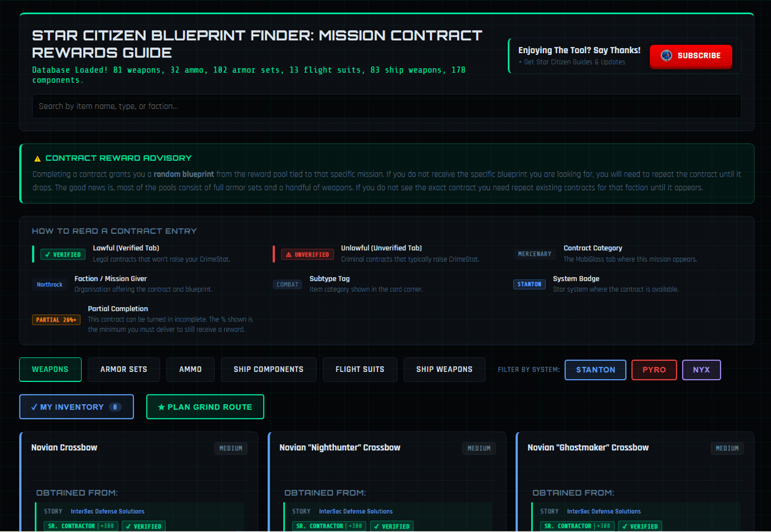Click the Subscribe button channel icon

pos(666,55)
